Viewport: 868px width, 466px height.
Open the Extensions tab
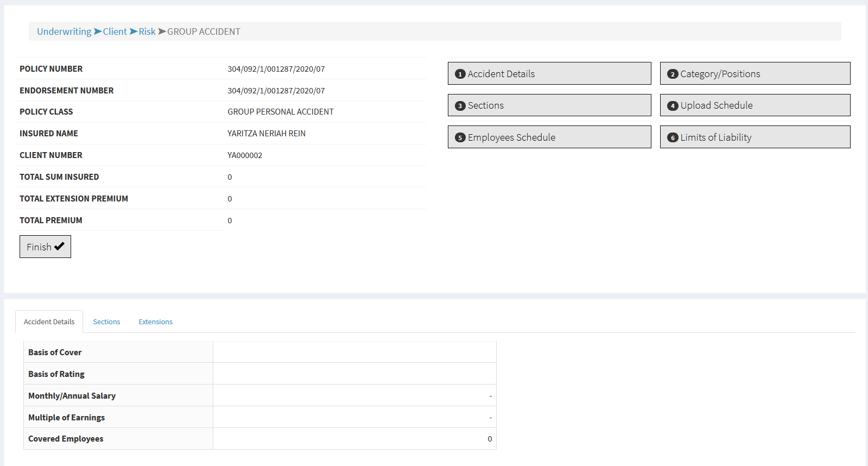coord(155,322)
